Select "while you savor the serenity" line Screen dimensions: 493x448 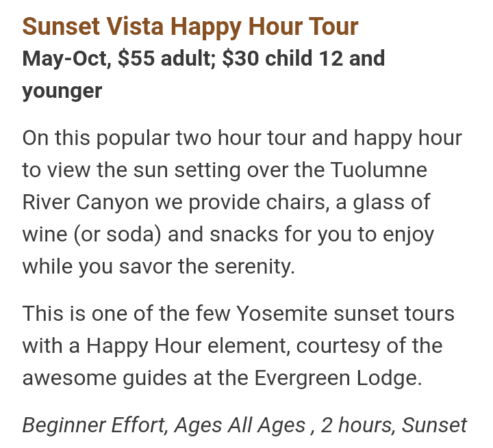tap(158, 266)
